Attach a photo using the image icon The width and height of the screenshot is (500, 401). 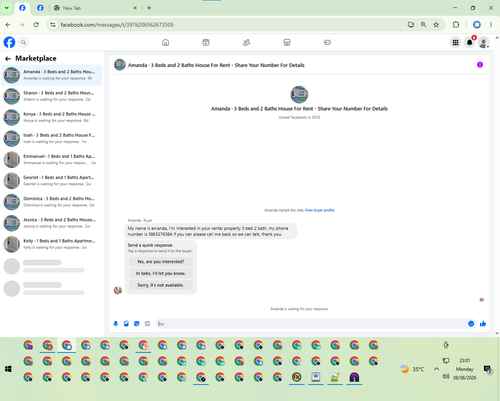126,324
